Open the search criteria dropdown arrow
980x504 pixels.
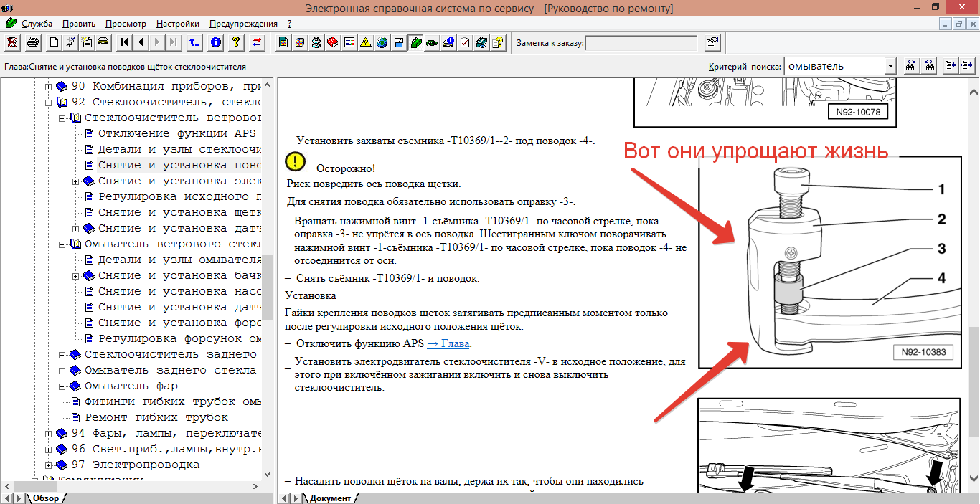pos(890,66)
